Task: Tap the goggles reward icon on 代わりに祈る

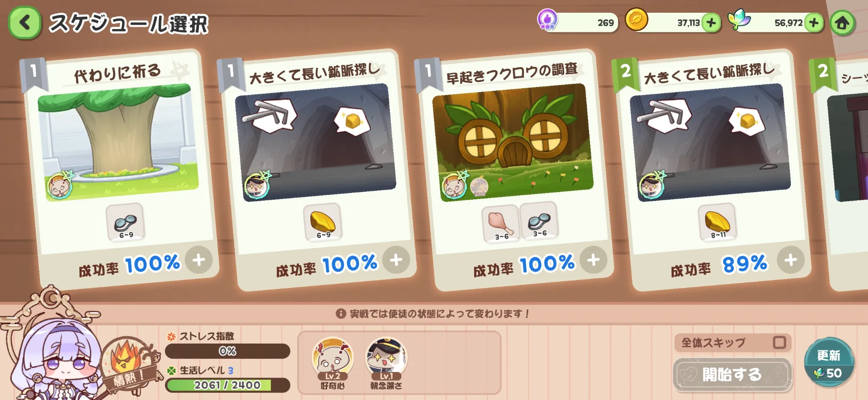Action: click(125, 222)
